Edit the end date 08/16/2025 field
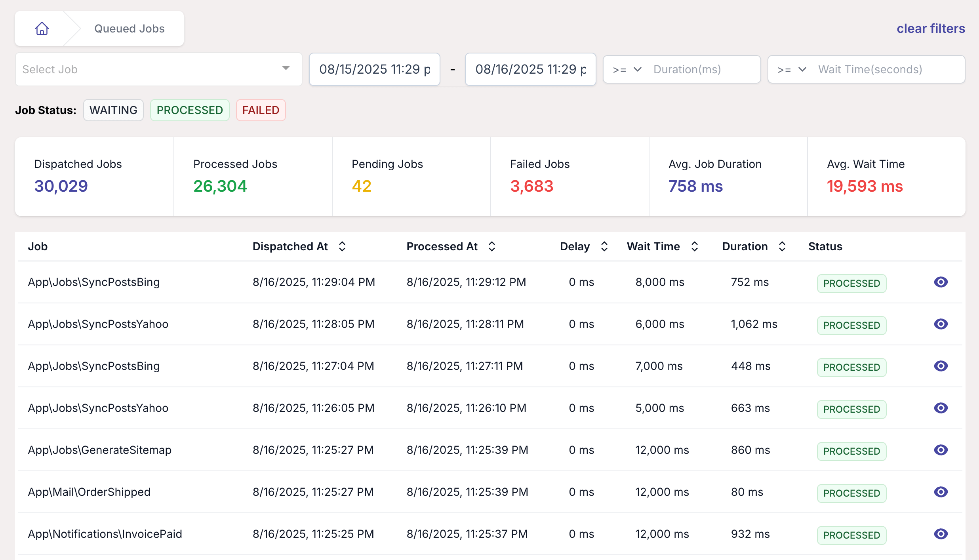 531,69
